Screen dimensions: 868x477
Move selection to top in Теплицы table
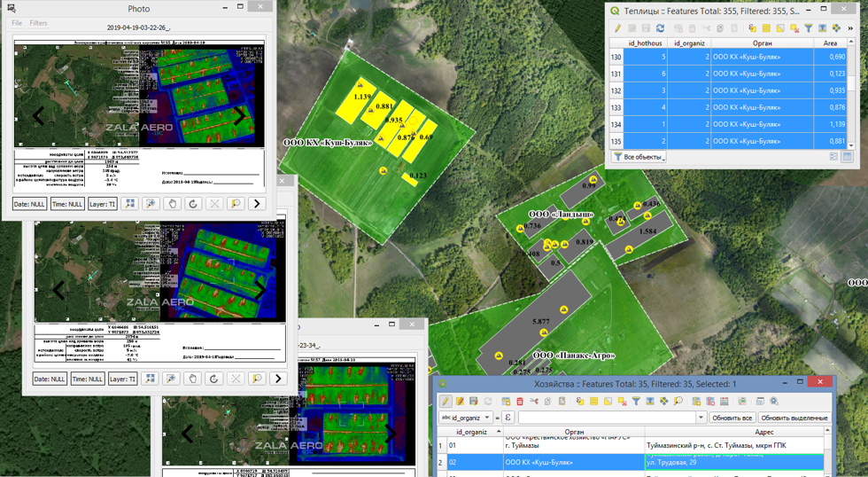[823, 27]
